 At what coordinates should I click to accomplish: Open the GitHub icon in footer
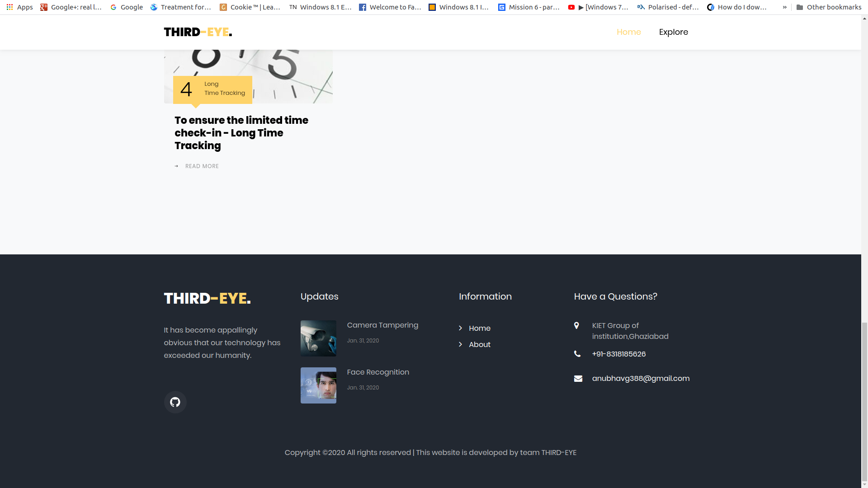pyautogui.click(x=175, y=402)
